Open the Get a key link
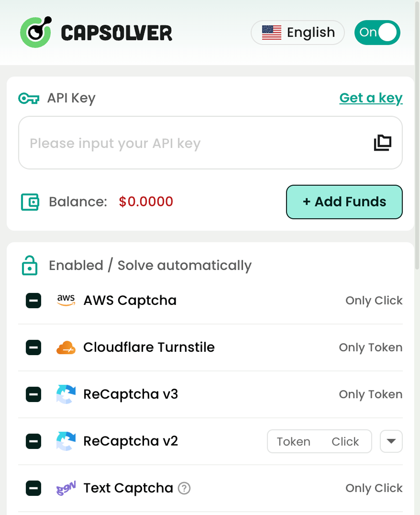 point(371,98)
